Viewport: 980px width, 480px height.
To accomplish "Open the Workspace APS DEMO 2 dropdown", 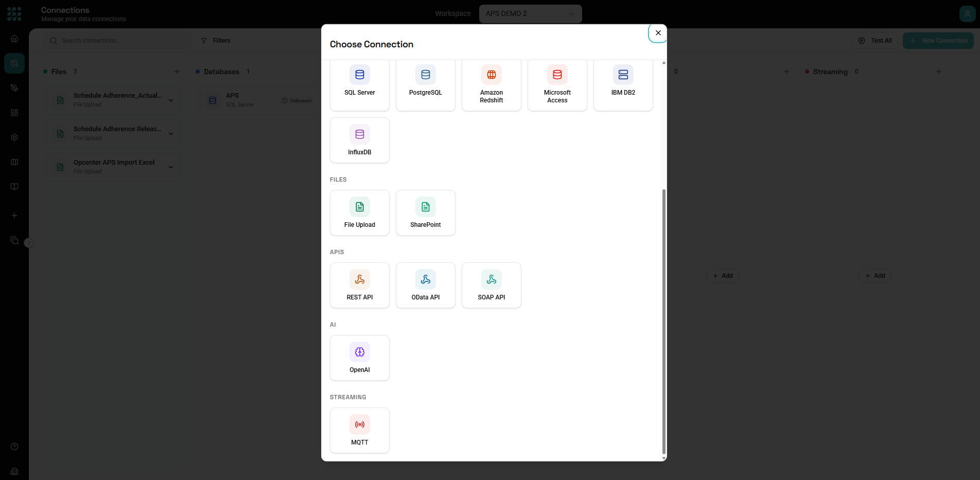I will pyautogui.click(x=530, y=14).
